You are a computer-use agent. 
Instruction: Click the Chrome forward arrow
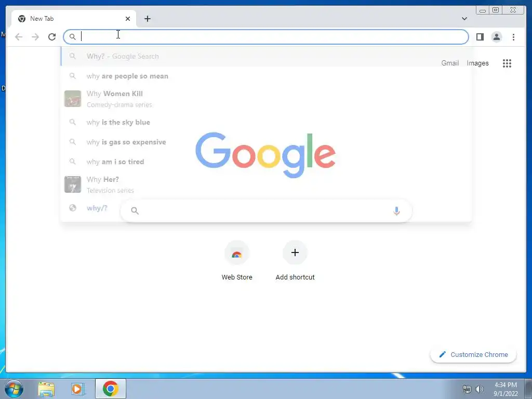click(x=35, y=37)
